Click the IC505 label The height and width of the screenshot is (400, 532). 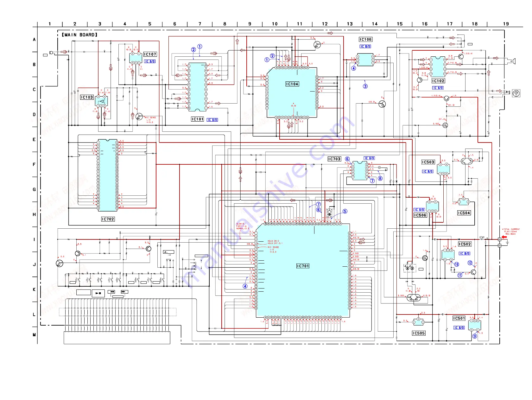(x=419, y=333)
